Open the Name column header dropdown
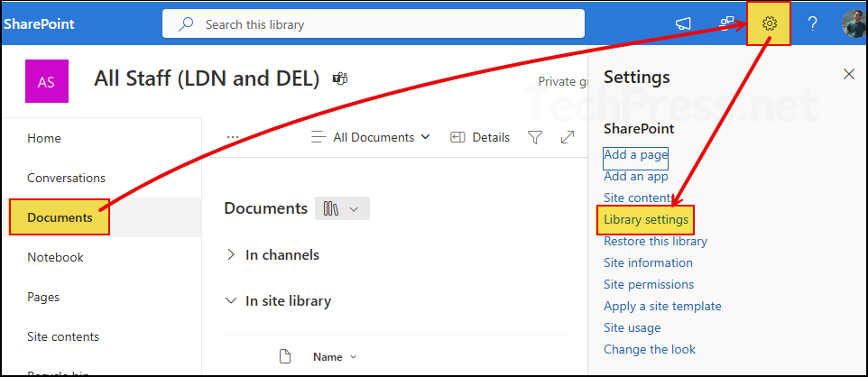Image resolution: width=868 pixels, height=377 pixels. pyautogui.click(x=335, y=357)
